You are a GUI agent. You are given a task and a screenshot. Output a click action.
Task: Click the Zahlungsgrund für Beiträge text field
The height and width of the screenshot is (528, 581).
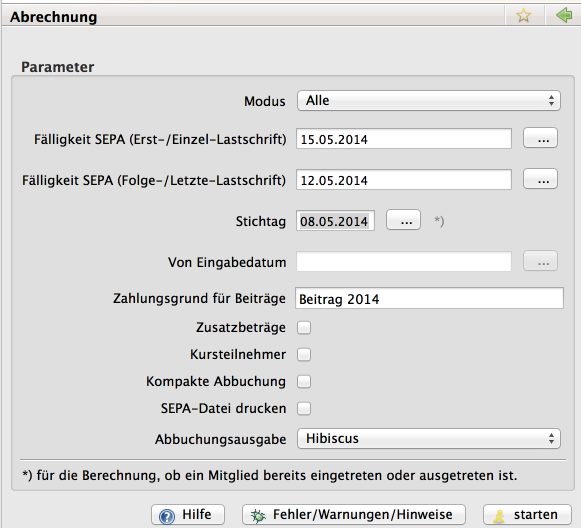click(429, 298)
